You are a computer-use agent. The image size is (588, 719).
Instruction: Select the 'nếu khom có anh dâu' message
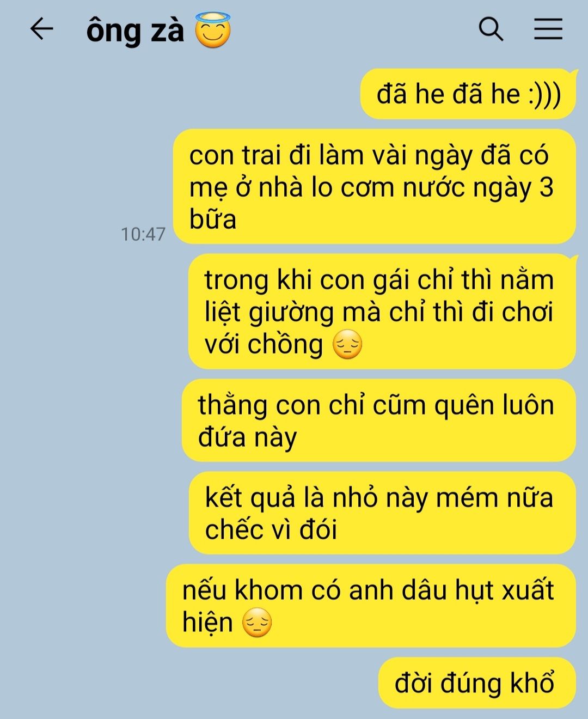click(x=371, y=606)
